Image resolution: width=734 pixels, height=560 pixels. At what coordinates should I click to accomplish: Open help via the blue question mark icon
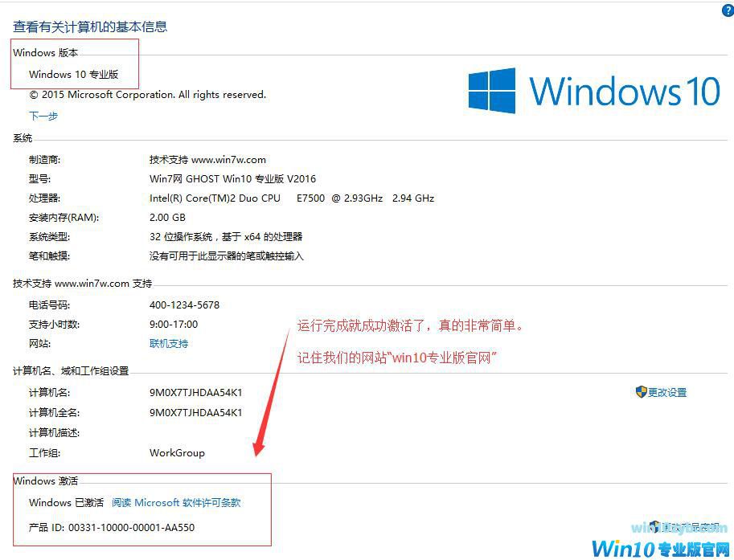pyautogui.click(x=728, y=10)
